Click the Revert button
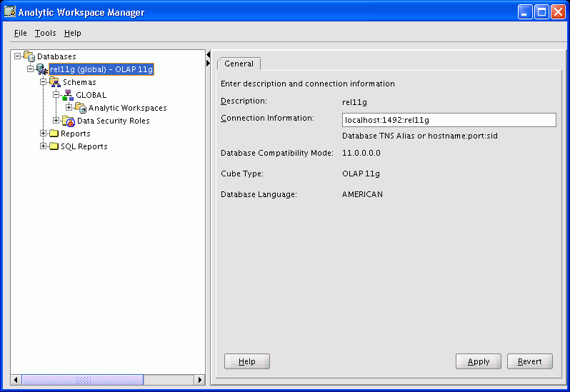 coord(530,361)
